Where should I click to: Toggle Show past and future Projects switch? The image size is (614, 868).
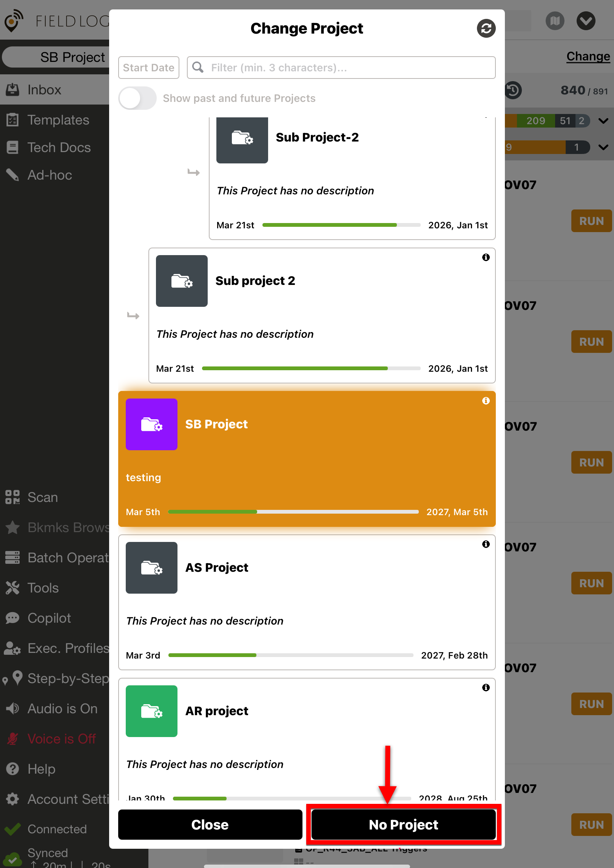tap(137, 98)
